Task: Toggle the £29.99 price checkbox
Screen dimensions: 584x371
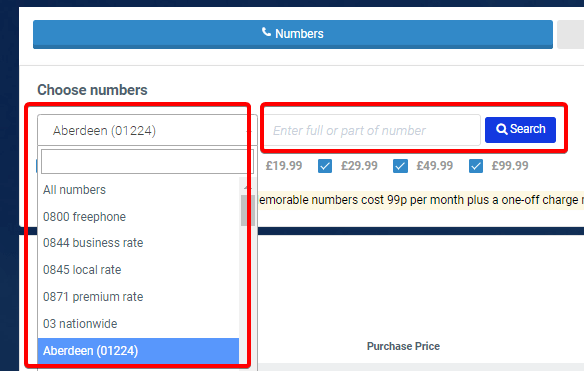Action: (325, 166)
